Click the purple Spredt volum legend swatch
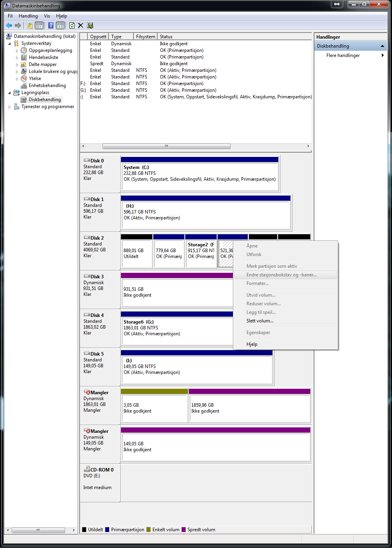This screenshot has height=548, width=392. coord(184,530)
